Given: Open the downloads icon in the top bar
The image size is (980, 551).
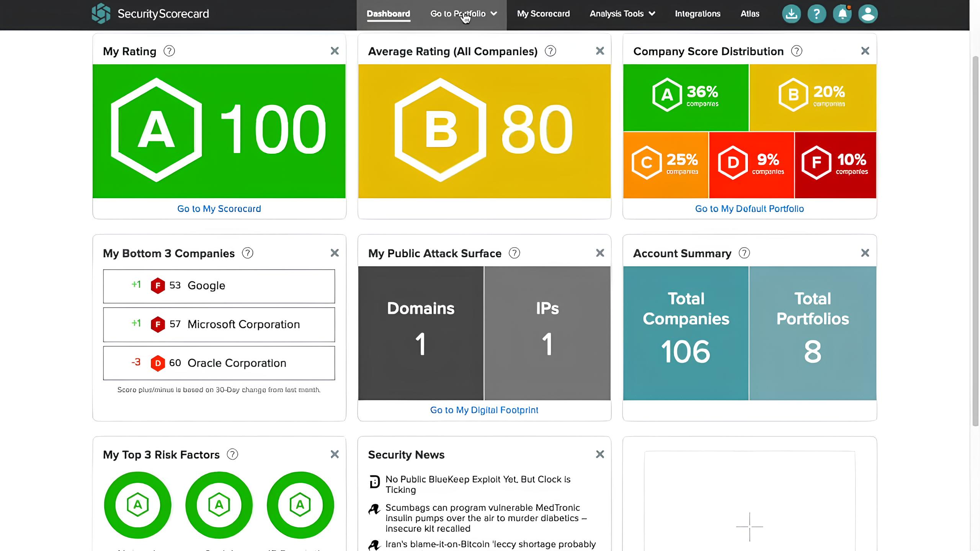Looking at the screenshot, I should coord(791,13).
